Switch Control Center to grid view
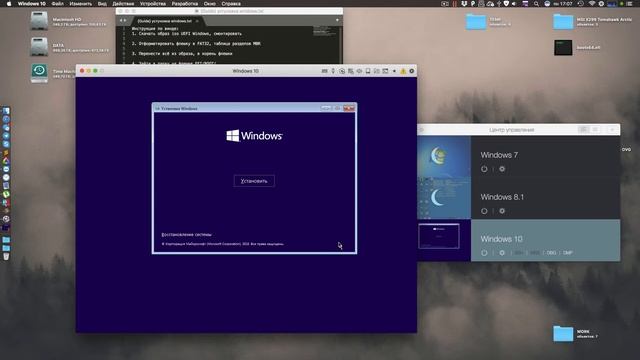The width and height of the screenshot is (640, 360). coord(584,129)
